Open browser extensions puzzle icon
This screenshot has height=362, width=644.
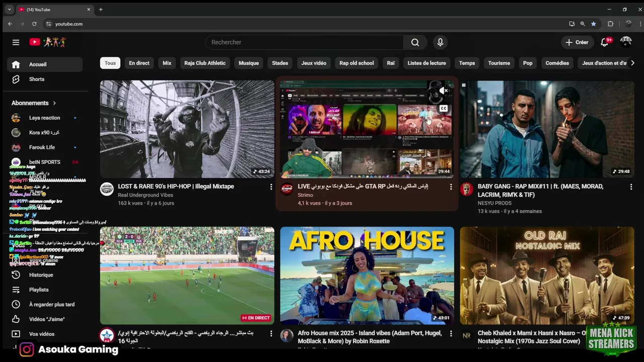point(610,24)
